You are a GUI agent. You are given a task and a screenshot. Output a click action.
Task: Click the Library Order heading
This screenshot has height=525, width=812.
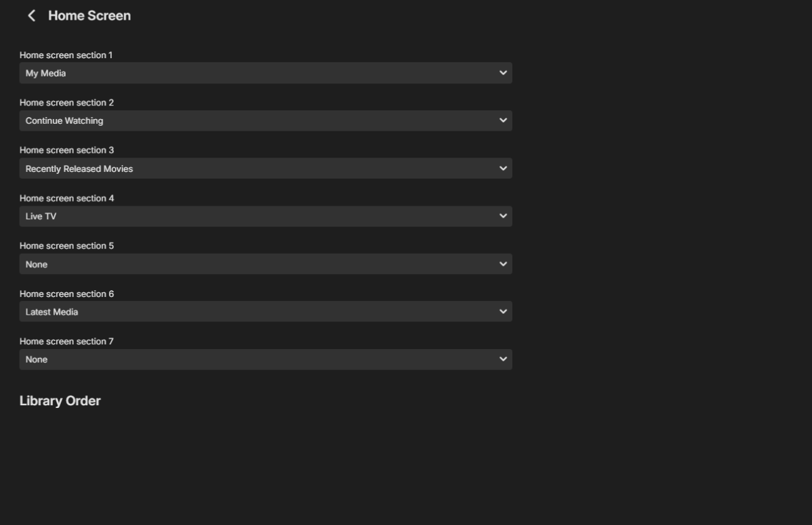(x=60, y=401)
